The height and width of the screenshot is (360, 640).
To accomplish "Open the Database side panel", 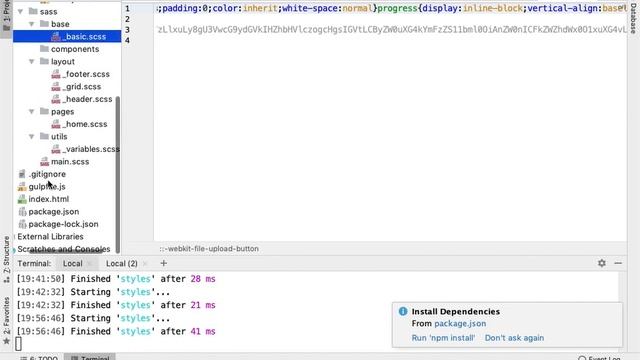I will point(634,18).
